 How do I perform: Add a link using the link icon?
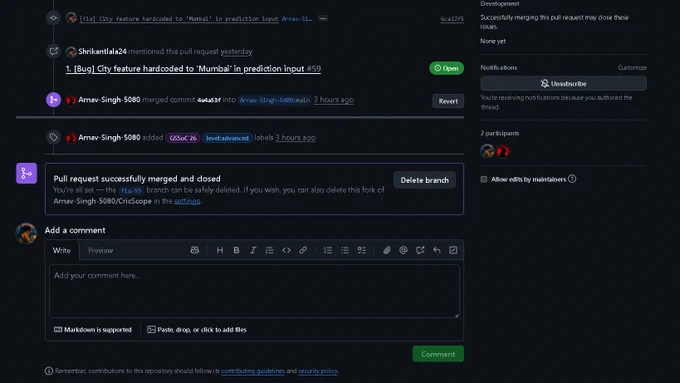coord(303,250)
